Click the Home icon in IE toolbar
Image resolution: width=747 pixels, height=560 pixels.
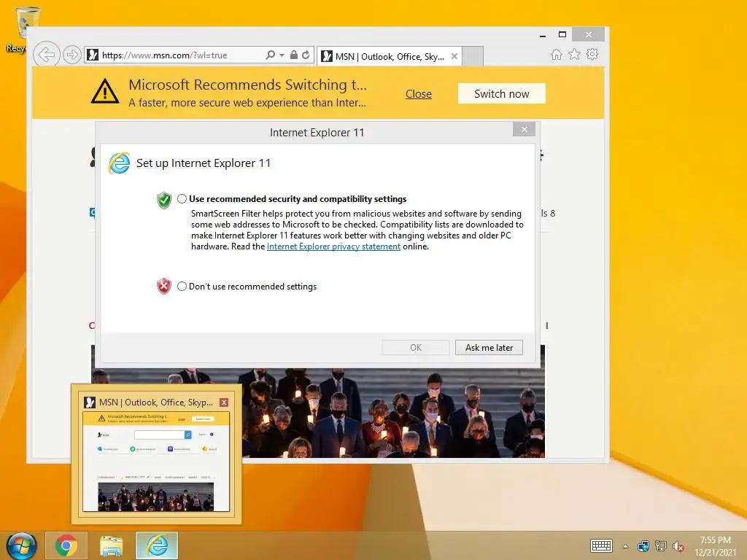click(556, 54)
